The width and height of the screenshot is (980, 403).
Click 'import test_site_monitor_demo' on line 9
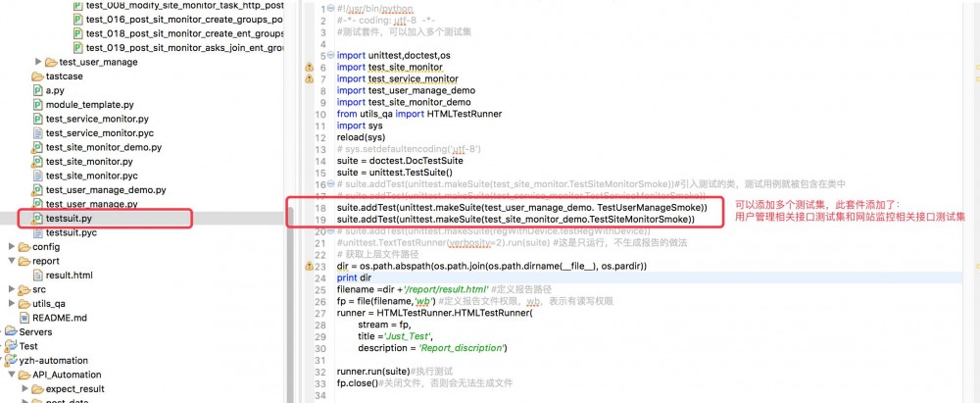[x=404, y=102]
